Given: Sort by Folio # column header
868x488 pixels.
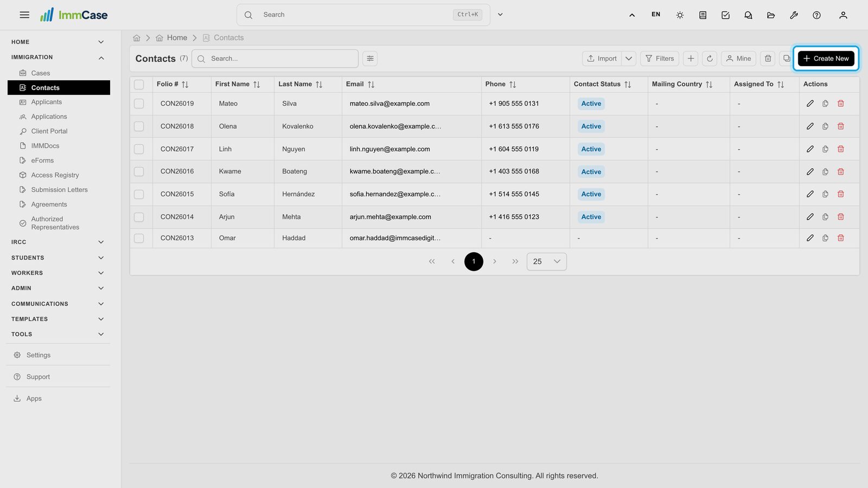Looking at the screenshot, I should pyautogui.click(x=173, y=85).
